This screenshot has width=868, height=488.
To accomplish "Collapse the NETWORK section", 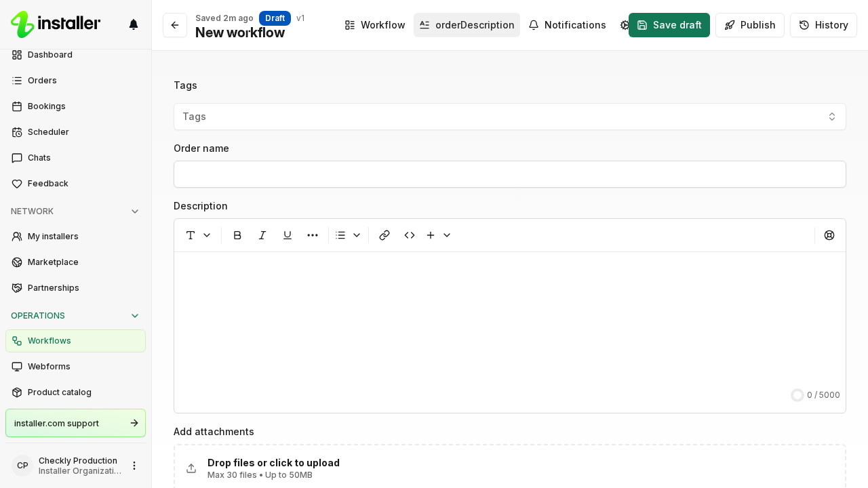I will (x=75, y=211).
